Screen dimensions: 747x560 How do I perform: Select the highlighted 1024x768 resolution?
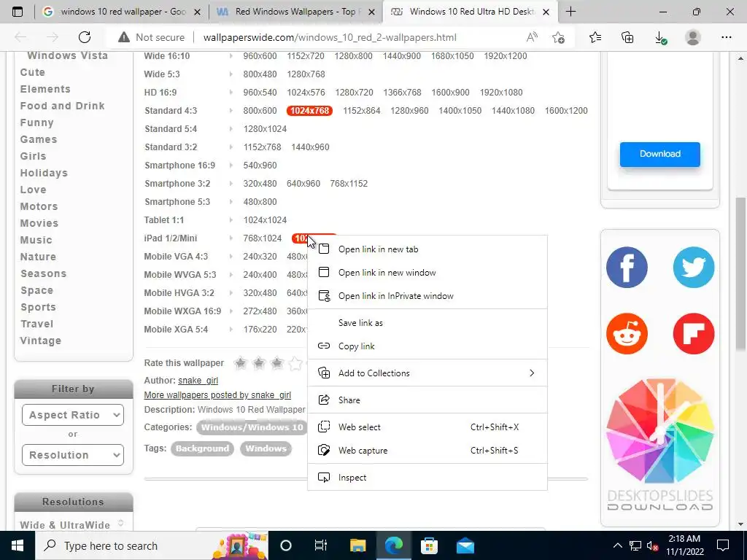[309, 111]
